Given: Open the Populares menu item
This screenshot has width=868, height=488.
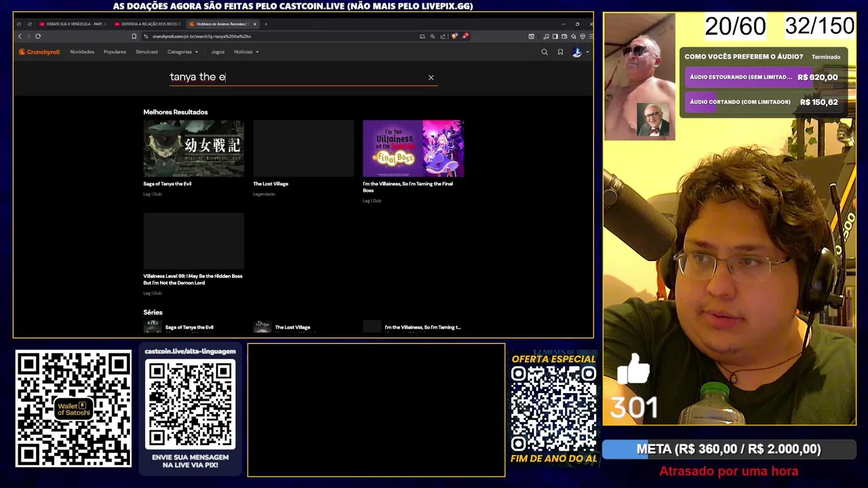Looking at the screenshot, I should (115, 52).
